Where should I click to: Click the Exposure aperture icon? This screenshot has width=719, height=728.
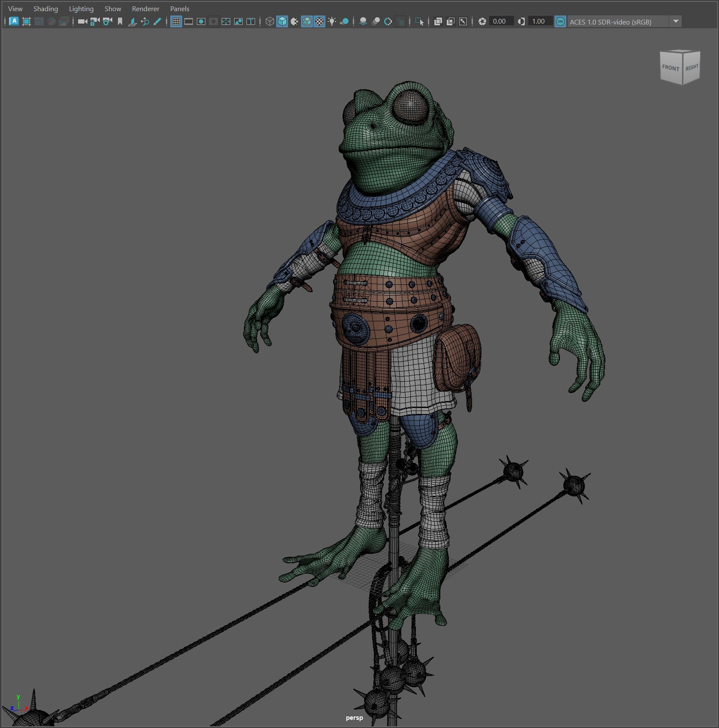[x=482, y=21]
